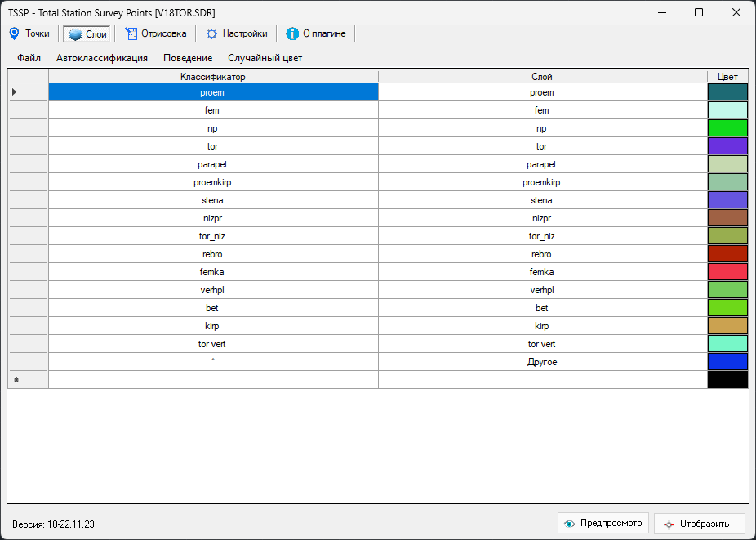Click the star icon on Отобразить
The height and width of the screenshot is (540, 756).
[x=669, y=524]
